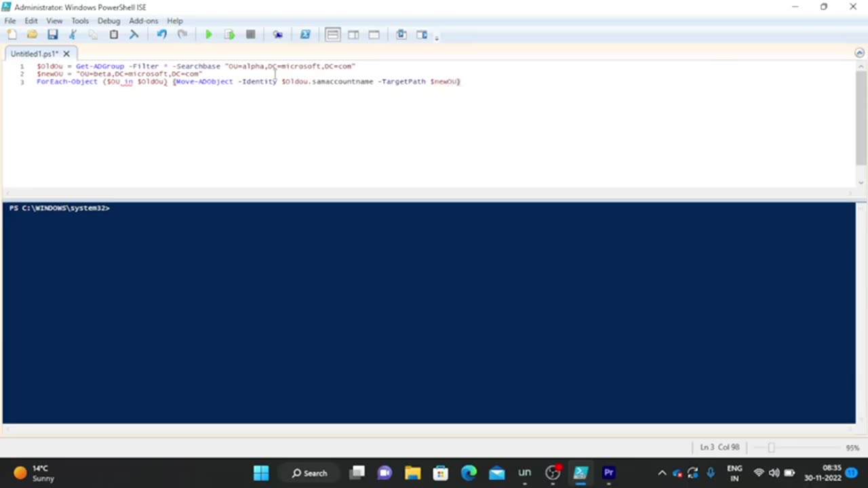Image resolution: width=868 pixels, height=488 pixels.
Task: Click the Ln 3 Col 98 status text
Action: (x=719, y=447)
